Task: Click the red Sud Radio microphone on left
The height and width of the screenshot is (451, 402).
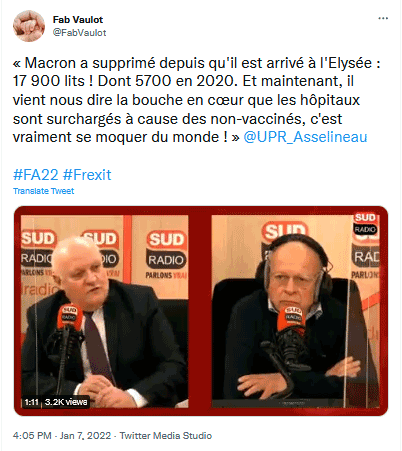Action: click(70, 318)
